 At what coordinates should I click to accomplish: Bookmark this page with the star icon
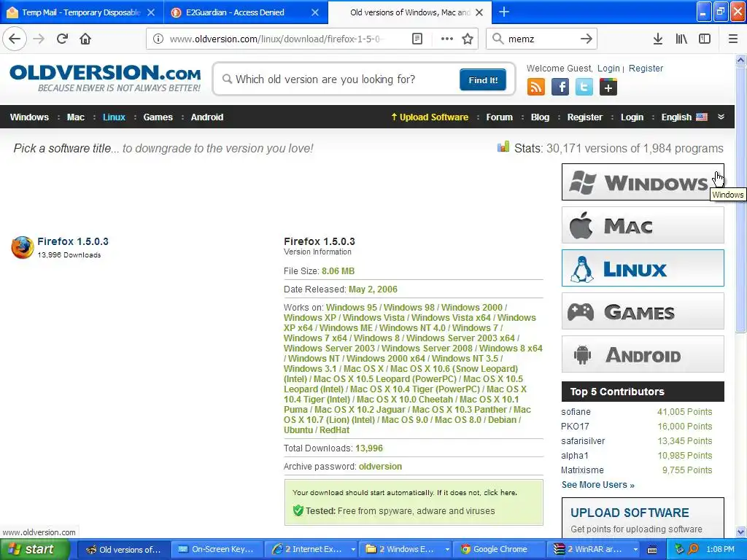tap(468, 39)
